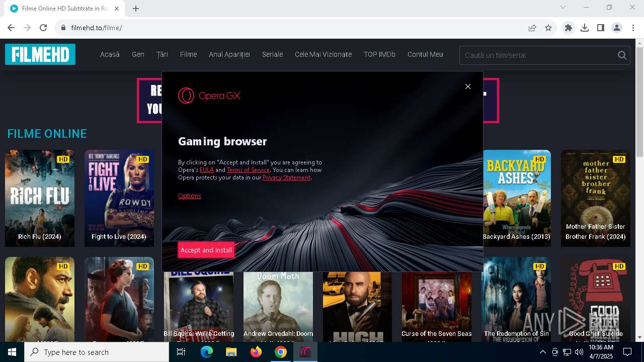
Task: Open the Good Grief Suicide poster
Action: pyautogui.click(x=596, y=300)
